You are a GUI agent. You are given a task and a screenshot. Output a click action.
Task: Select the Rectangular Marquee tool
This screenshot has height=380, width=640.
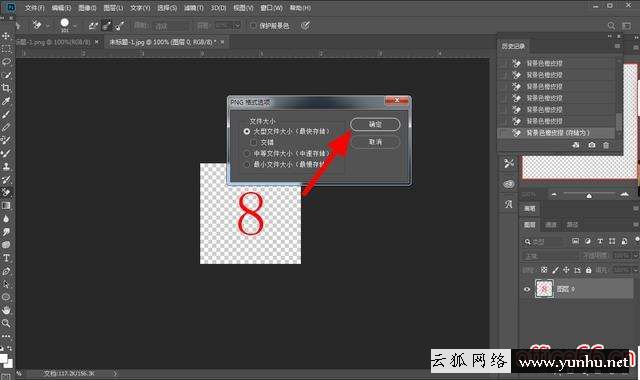coord(6,49)
